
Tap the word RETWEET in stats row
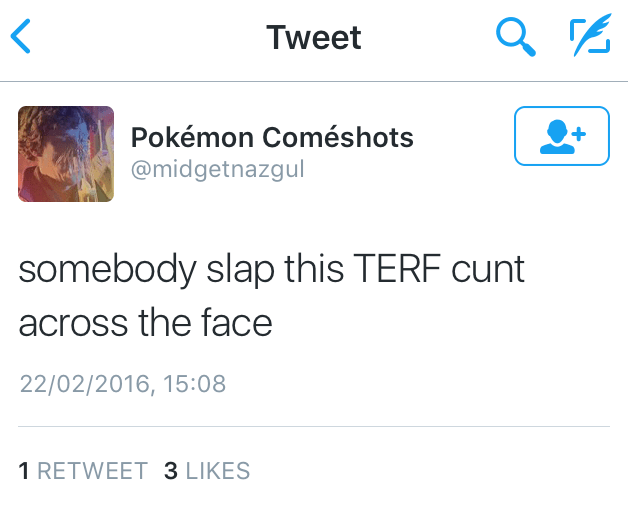click(93, 470)
